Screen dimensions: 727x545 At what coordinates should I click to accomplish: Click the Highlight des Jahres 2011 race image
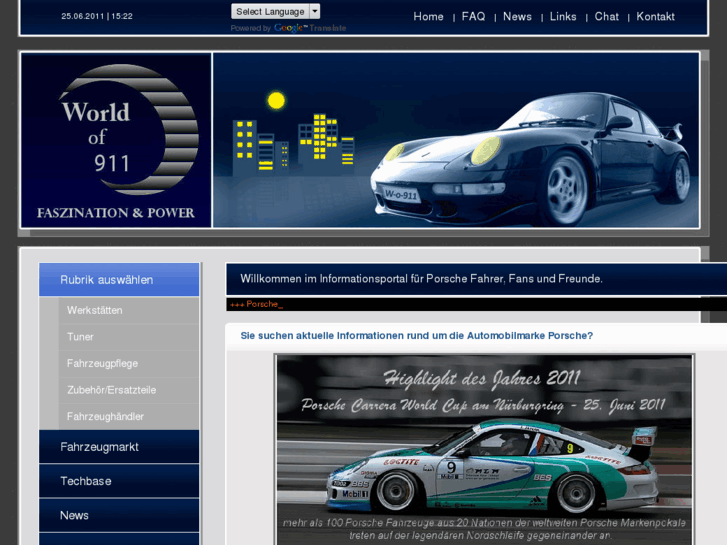(484, 450)
